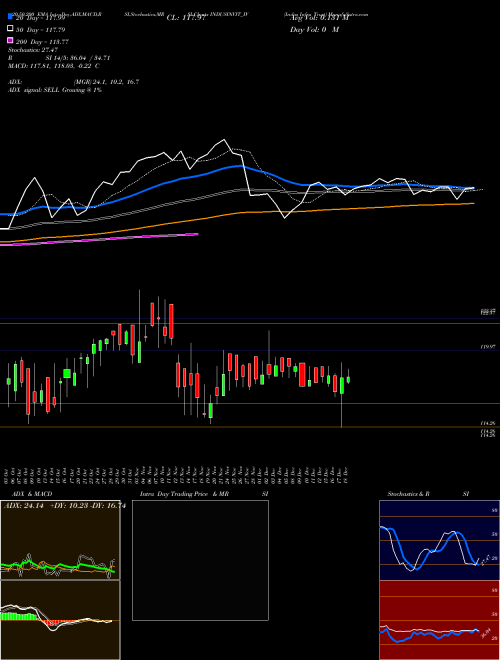Select the '20 Day - 117.99' text
500x660 pixels.
41,18
